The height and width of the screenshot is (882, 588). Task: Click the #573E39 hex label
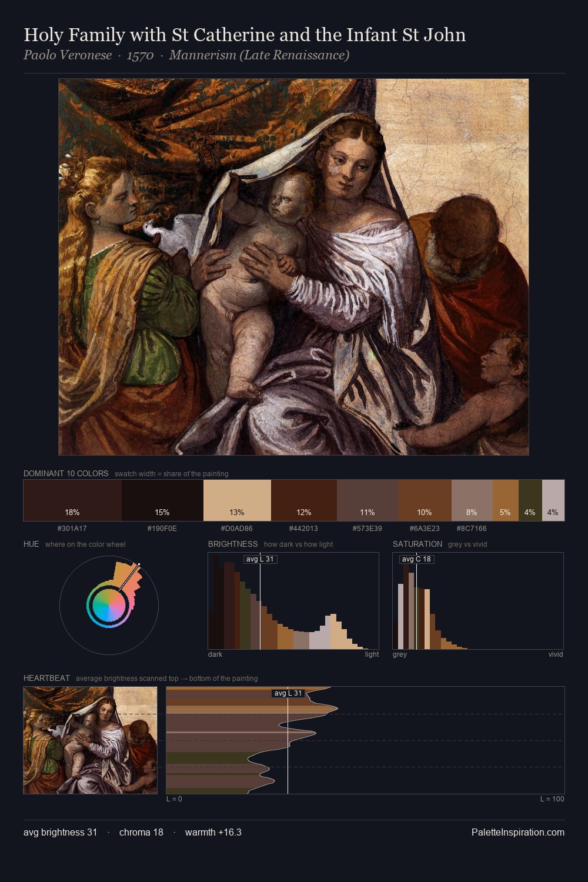(x=367, y=529)
